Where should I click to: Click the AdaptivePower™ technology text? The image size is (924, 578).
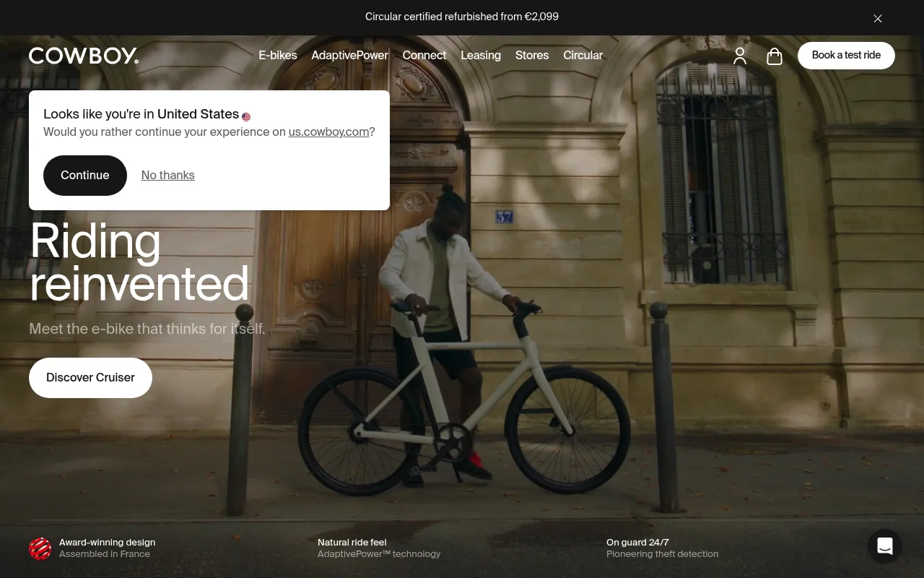(x=379, y=554)
